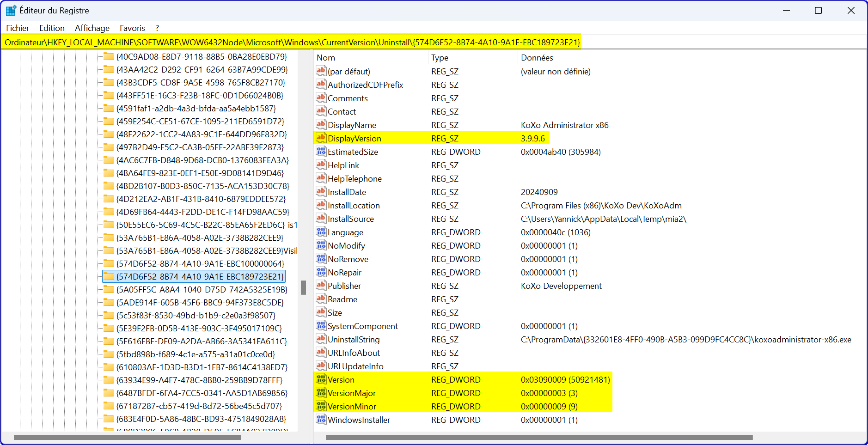Click the folder icon of key {40C9AD08-E8D7-9118-88B5-0BA28E0EBD79}
The height and width of the screenshot is (445, 868).
[x=109, y=56]
